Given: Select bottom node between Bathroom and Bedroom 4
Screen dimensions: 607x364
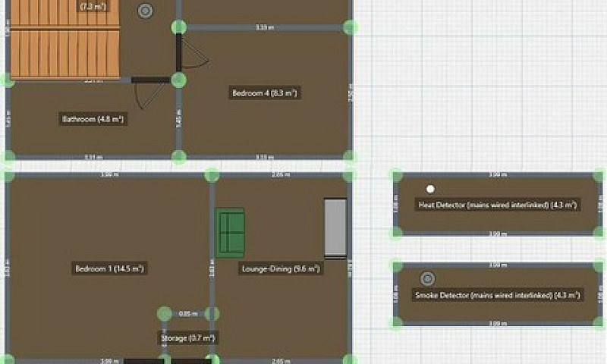Looking at the screenshot, I should click(179, 157).
